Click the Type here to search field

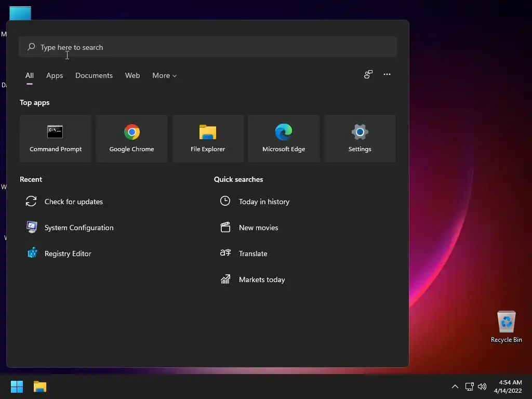(208, 47)
